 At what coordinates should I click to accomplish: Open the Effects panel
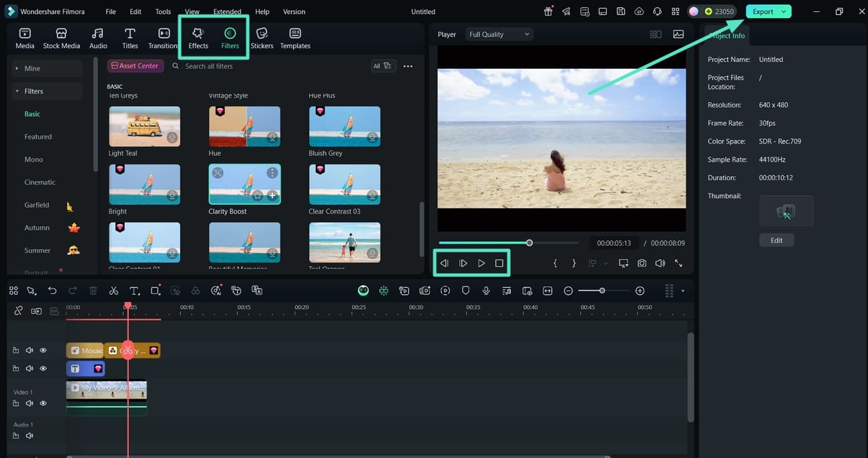(x=198, y=38)
